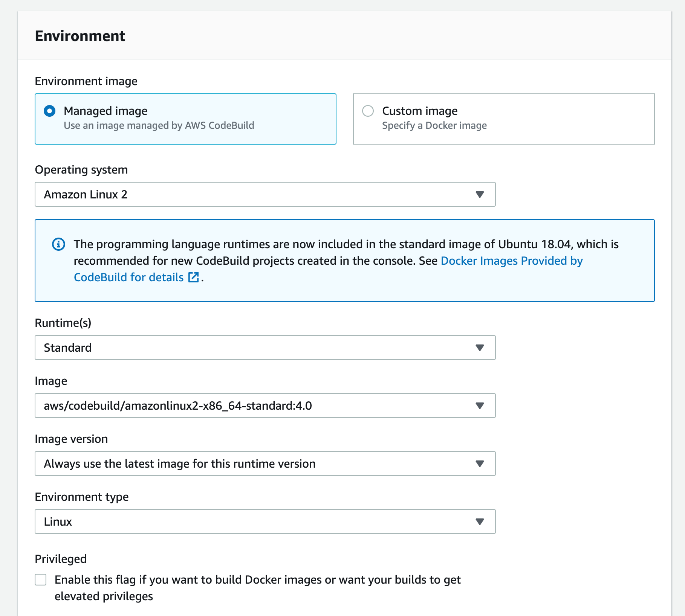Click the dropdown arrow on Image
Screen dimensions: 685x616
pos(479,406)
